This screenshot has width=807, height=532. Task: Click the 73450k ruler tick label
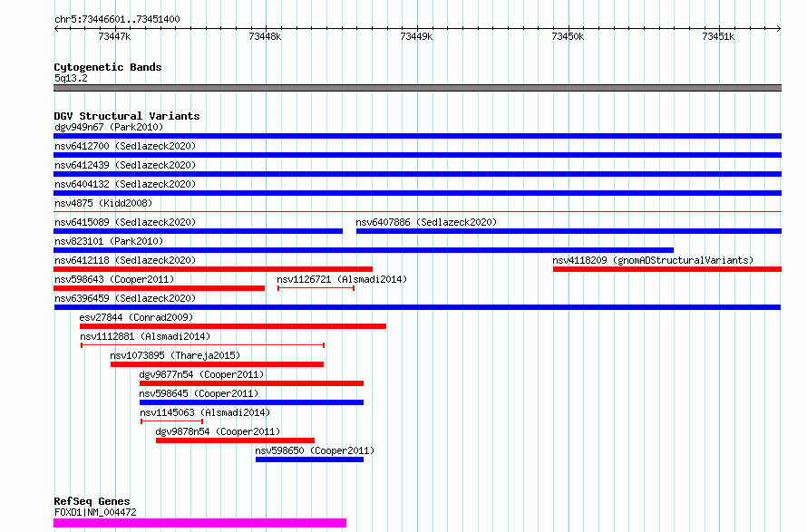568,36
